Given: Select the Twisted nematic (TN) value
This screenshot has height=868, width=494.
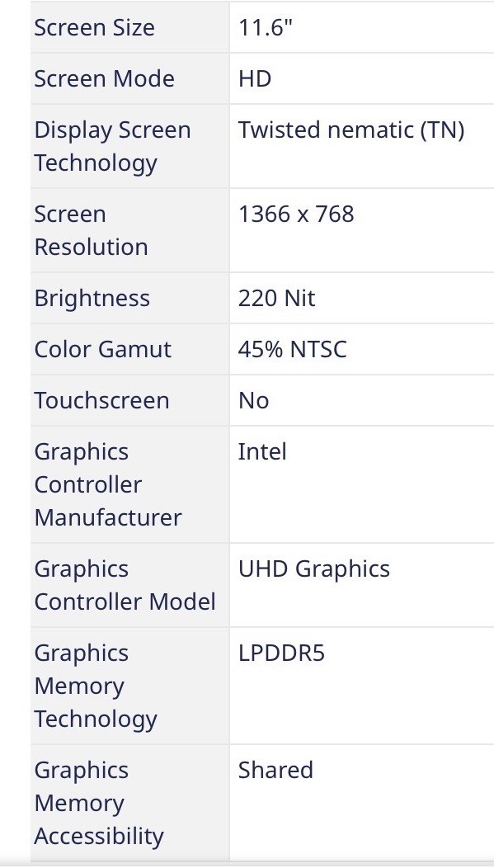Looking at the screenshot, I should point(351,130).
